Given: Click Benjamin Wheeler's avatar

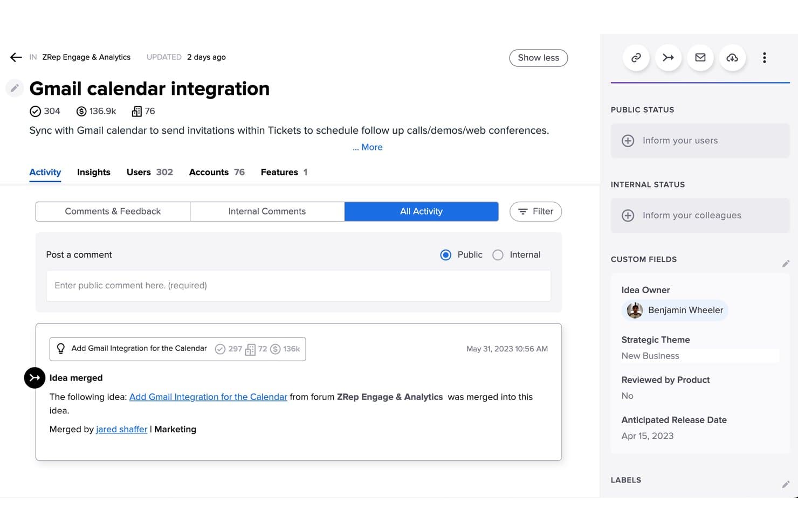Looking at the screenshot, I should coord(635,310).
